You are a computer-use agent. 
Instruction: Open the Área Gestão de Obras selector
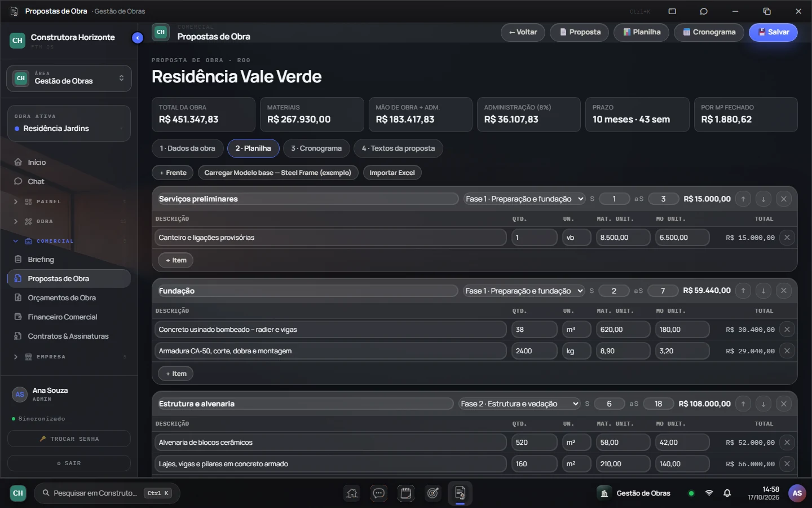pos(69,78)
